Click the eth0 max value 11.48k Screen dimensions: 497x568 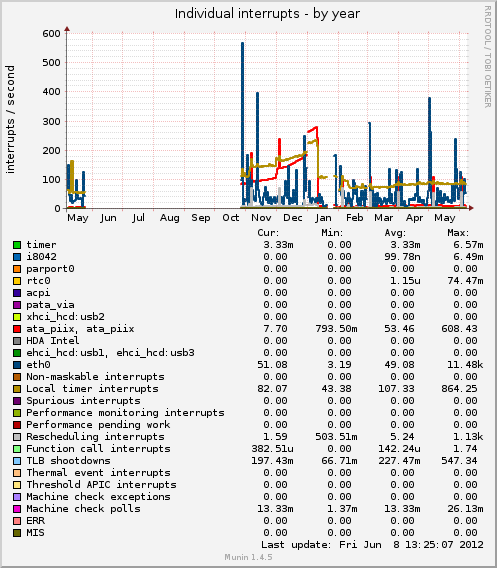(x=465, y=365)
